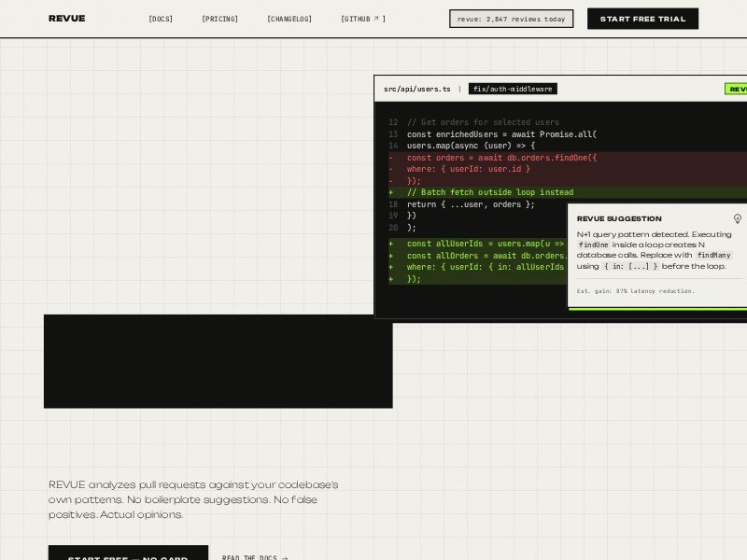
Task: Open the Docs navigation link
Action: click(x=161, y=19)
